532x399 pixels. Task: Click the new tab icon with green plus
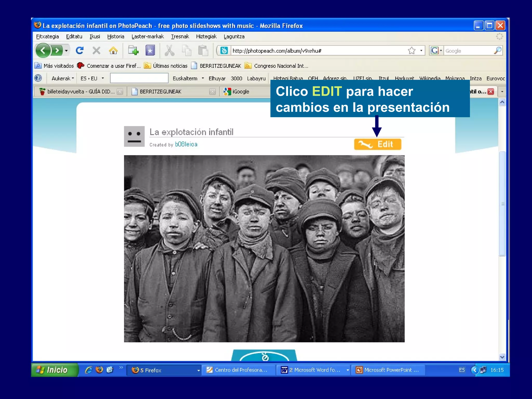[133, 50]
